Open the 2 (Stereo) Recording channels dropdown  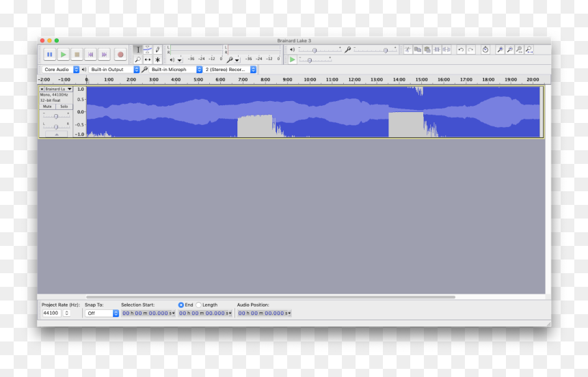click(230, 70)
